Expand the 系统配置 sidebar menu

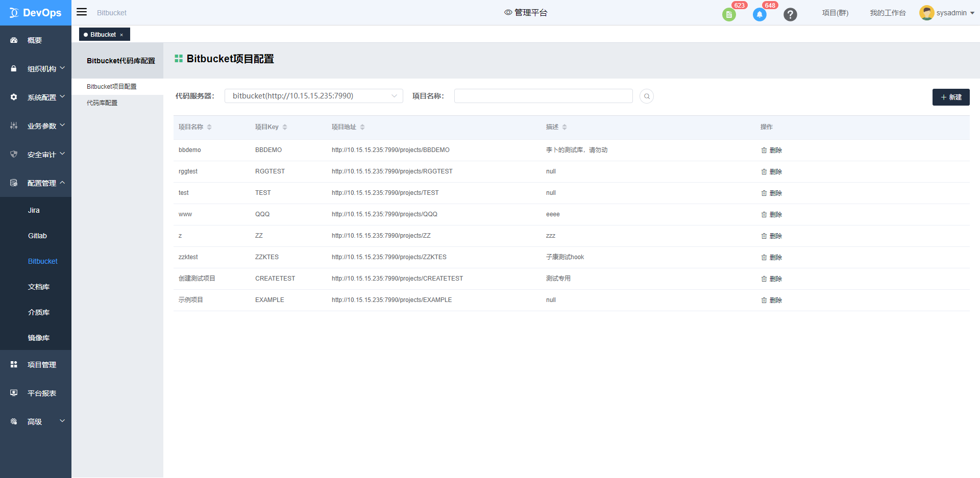pos(36,97)
